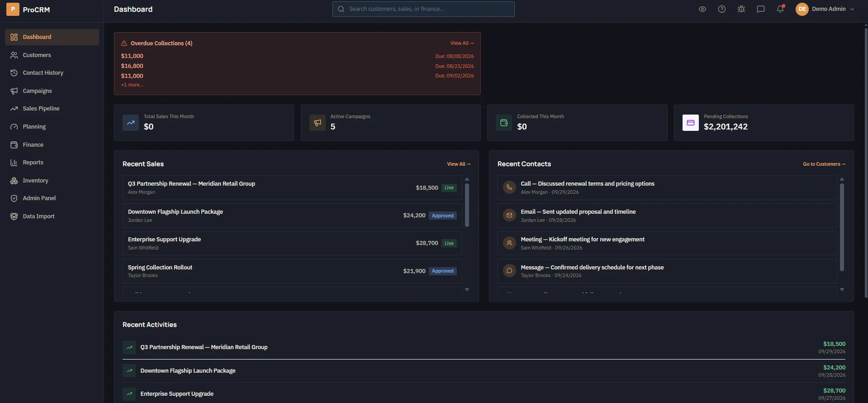Select 'Enterprise Support Upgrade' in Recent Sales
The width and height of the screenshot is (868, 403).
pos(292,243)
